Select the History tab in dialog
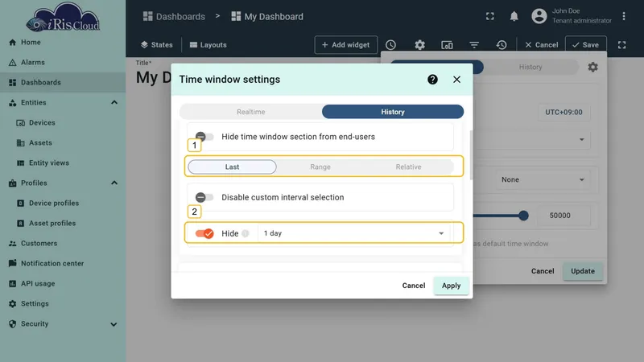 [x=393, y=112]
